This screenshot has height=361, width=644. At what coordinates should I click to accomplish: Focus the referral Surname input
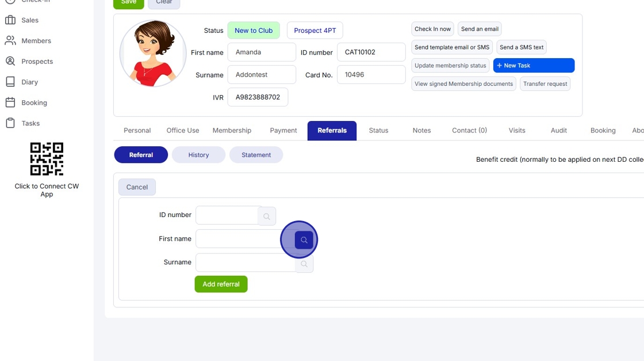click(246, 263)
